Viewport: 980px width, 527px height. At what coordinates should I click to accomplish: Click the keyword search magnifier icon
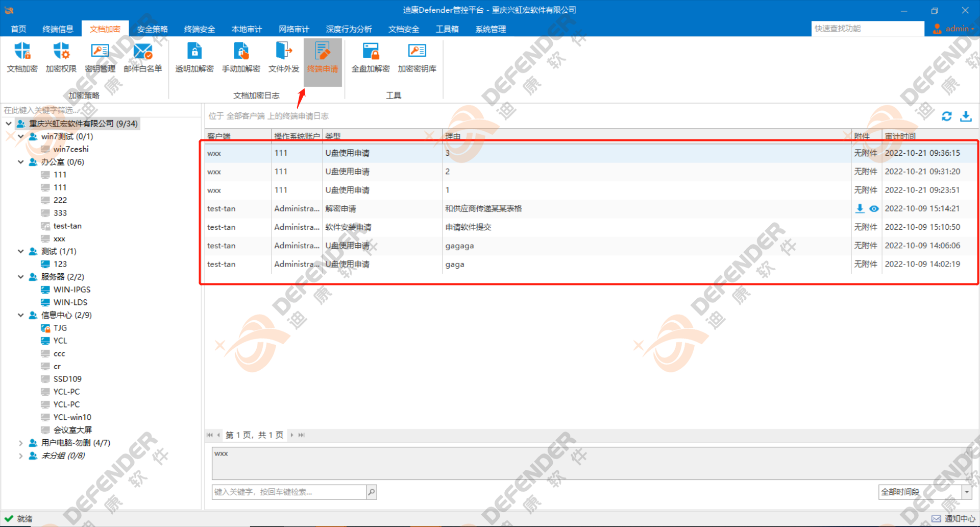pyautogui.click(x=372, y=492)
